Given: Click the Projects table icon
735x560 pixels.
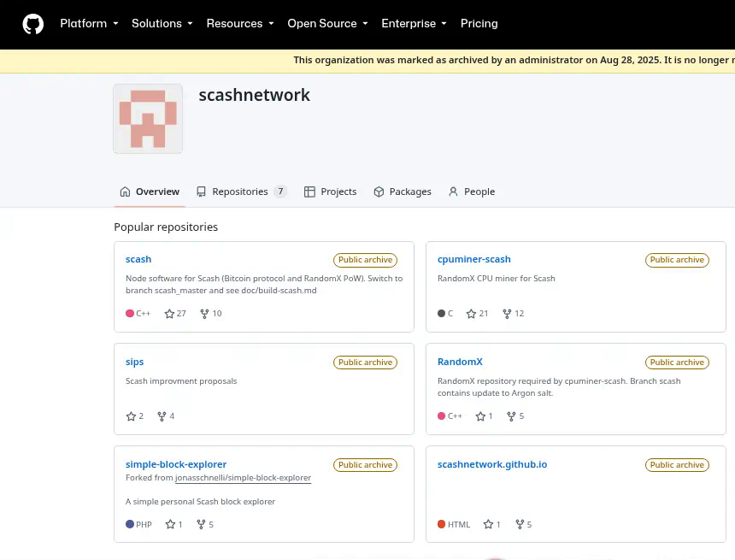Looking at the screenshot, I should click(x=309, y=192).
